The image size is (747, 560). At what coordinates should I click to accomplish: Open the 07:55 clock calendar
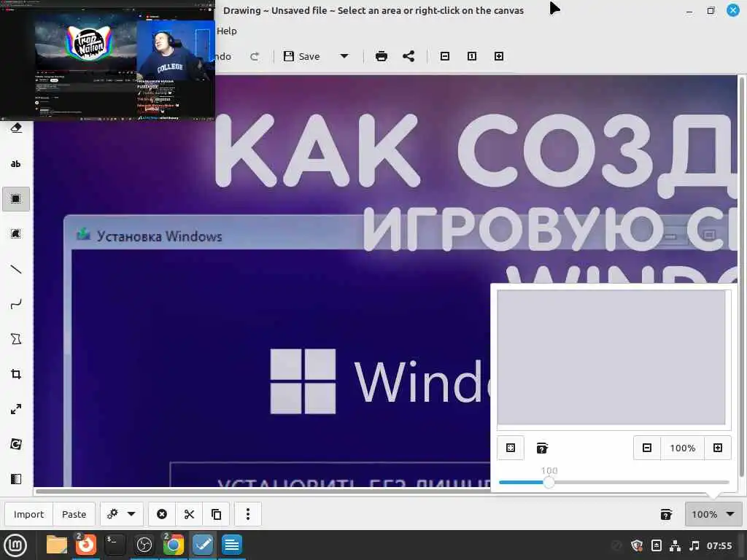coord(719,545)
